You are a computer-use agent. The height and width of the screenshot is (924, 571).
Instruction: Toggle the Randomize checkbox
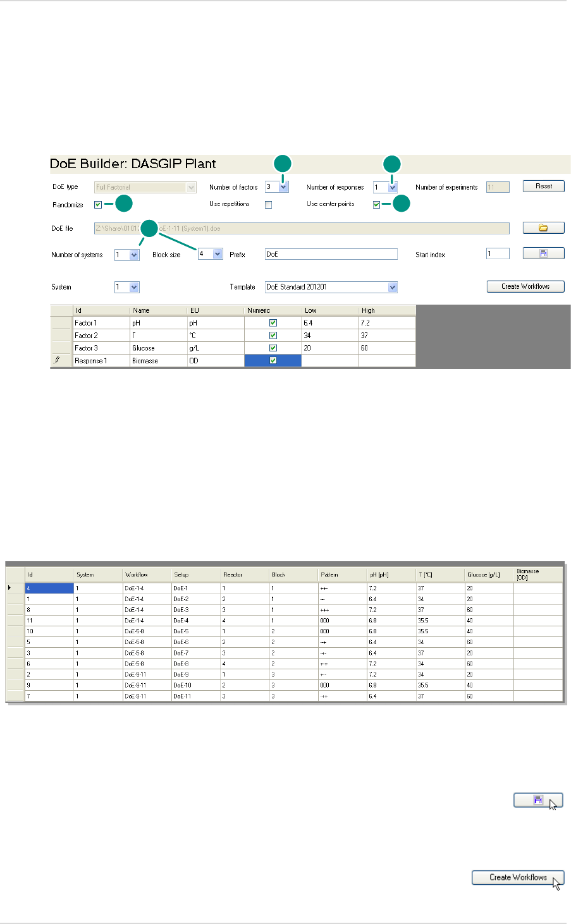click(x=97, y=205)
